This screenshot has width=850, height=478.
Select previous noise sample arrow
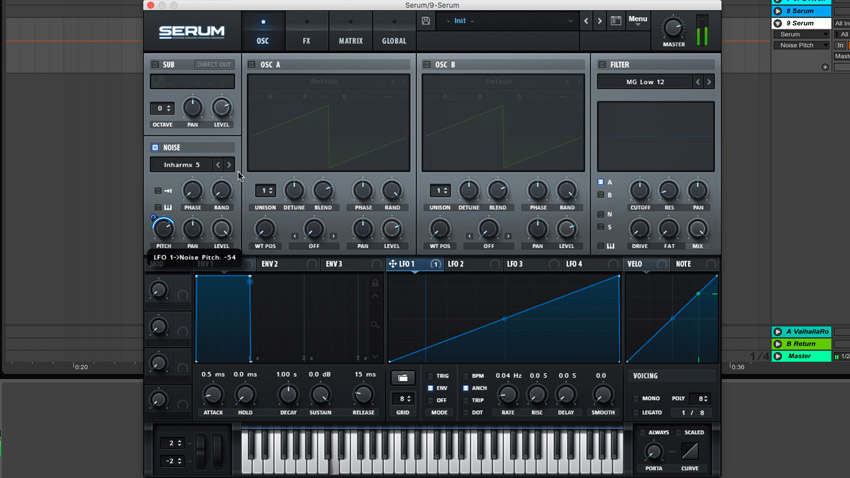coord(218,165)
